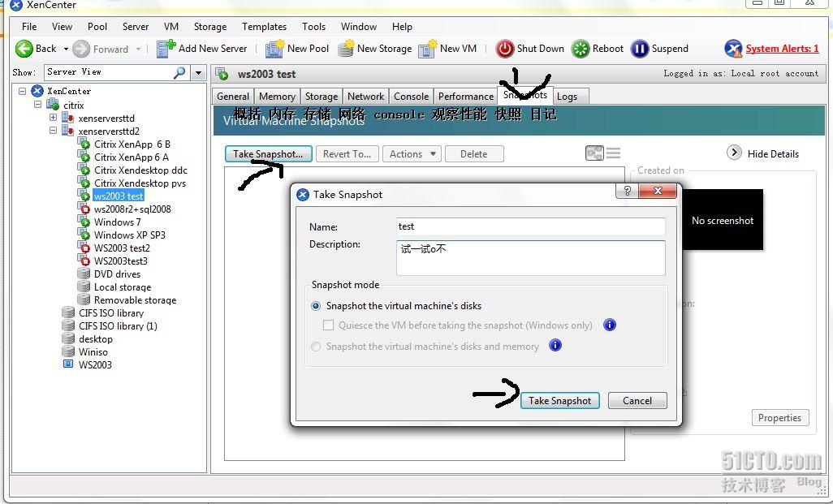Screen dimensions: 833x504
Task: Switch snapshots to tree view icon
Action: click(594, 153)
